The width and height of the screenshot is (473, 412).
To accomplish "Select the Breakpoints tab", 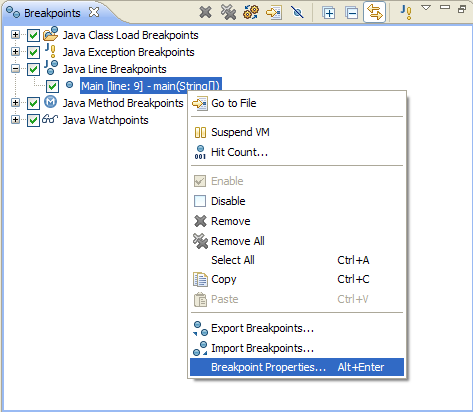I will click(52, 13).
